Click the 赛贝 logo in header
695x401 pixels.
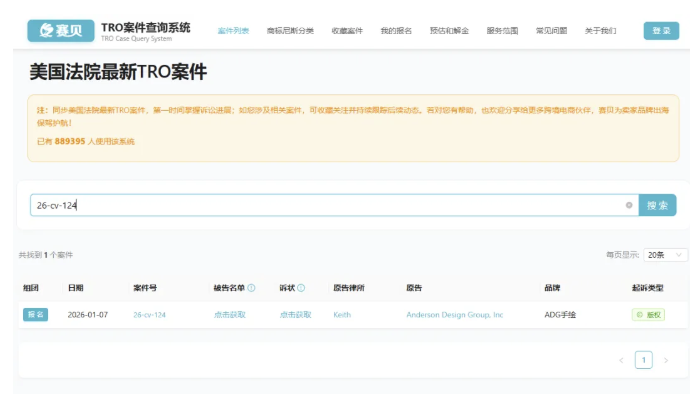point(61,31)
